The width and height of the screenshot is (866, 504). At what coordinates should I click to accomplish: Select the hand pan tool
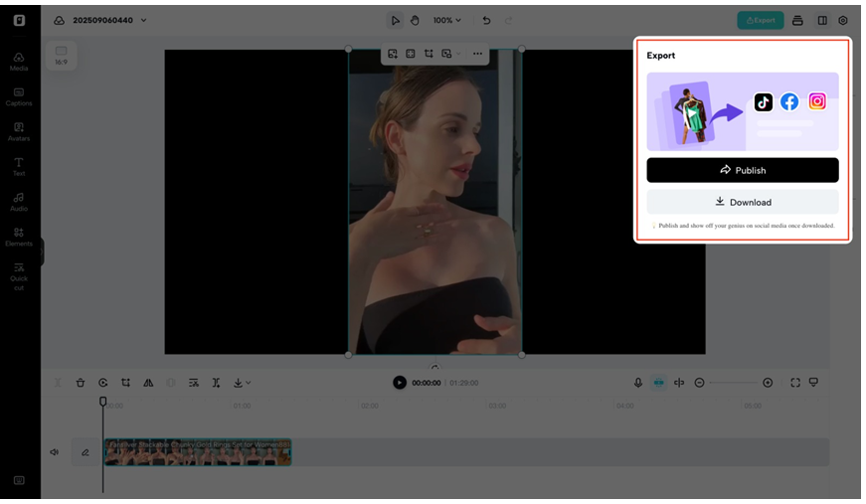(x=415, y=20)
